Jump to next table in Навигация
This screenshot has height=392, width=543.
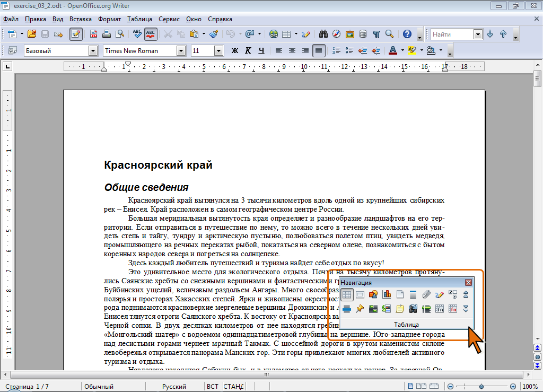(466, 309)
